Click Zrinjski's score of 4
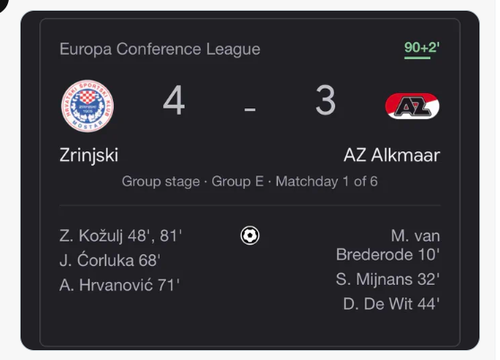Image resolution: width=500 pixels, height=360 pixels. coord(174,100)
